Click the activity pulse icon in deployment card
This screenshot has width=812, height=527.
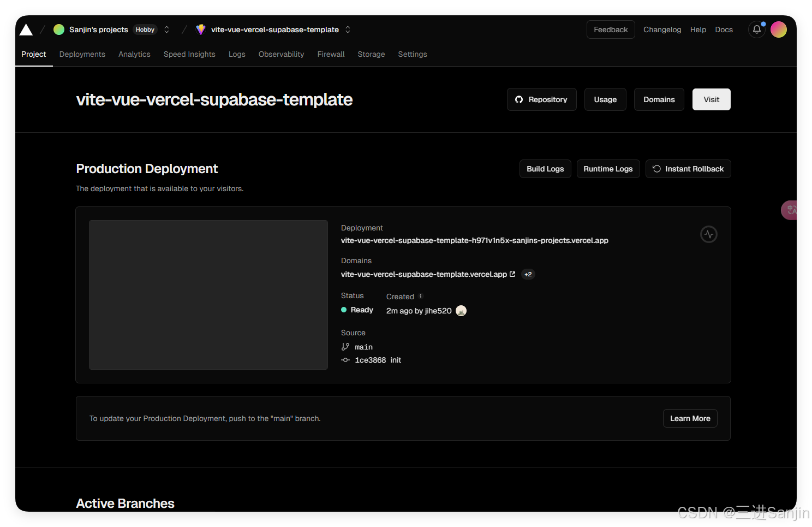point(708,234)
